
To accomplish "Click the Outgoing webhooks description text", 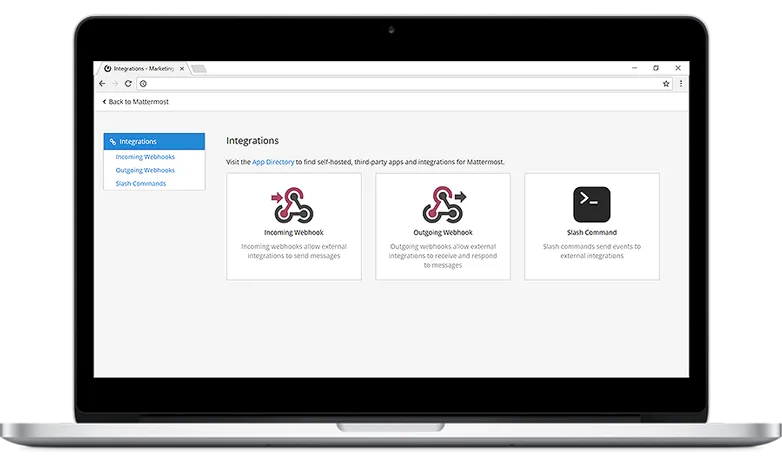I will (x=443, y=255).
